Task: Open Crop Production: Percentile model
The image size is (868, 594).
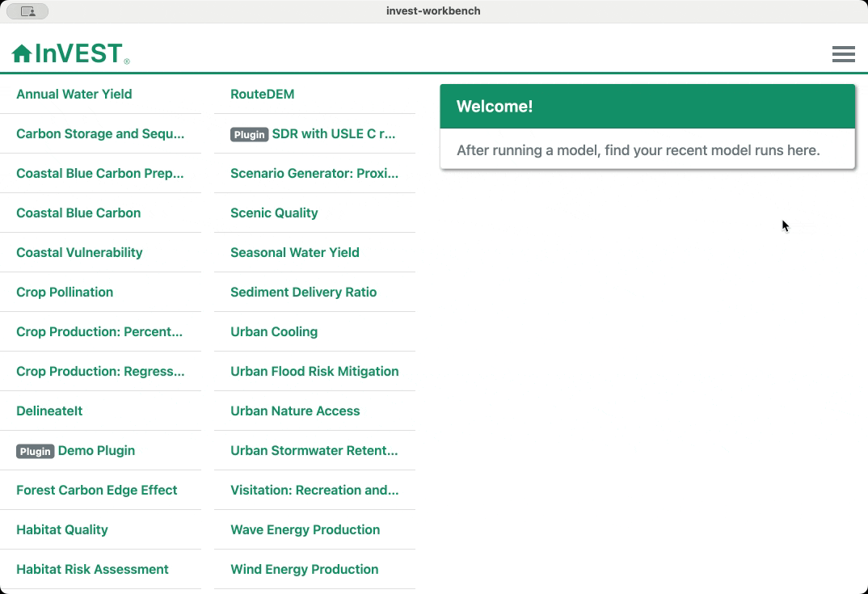Action: point(100,331)
